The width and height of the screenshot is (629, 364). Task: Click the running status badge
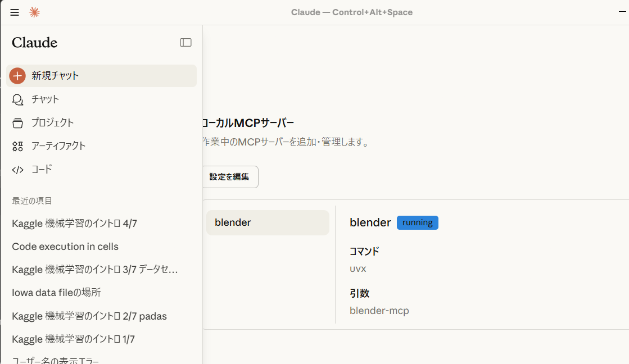(418, 222)
